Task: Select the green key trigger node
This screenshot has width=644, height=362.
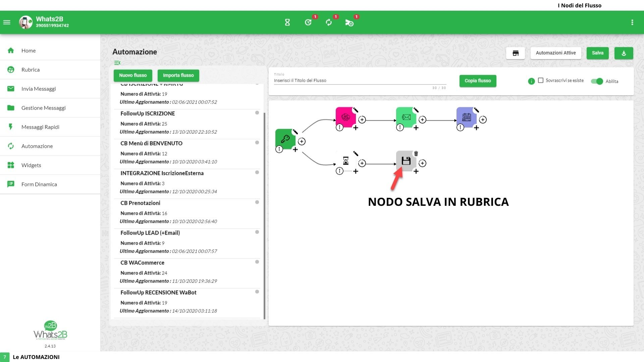Action: tap(285, 139)
